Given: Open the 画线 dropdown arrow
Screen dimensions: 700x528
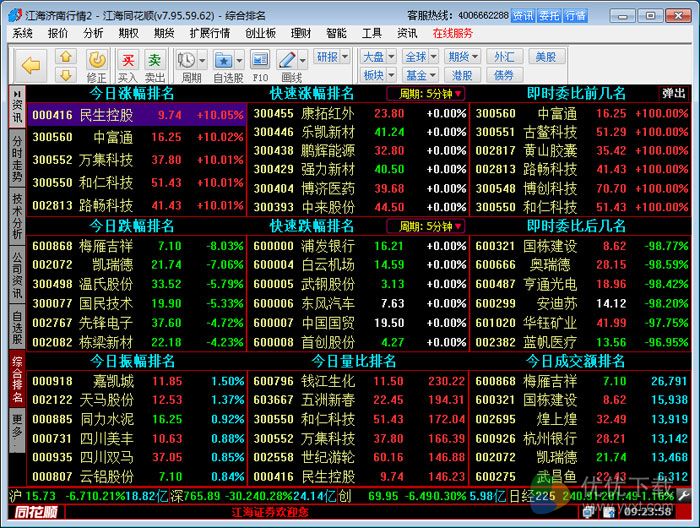Looking at the screenshot, I should point(303,60).
